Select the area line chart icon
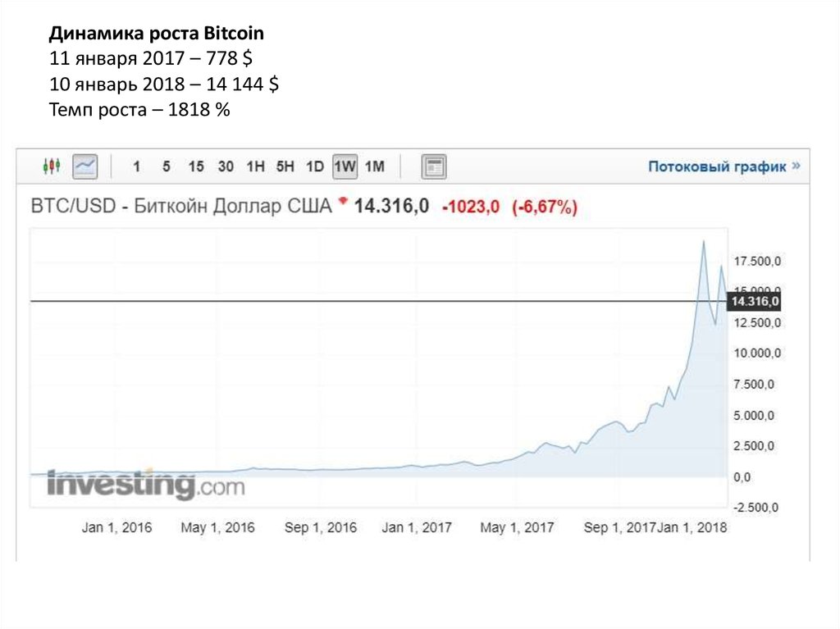The height and width of the screenshot is (629, 840). [x=84, y=166]
